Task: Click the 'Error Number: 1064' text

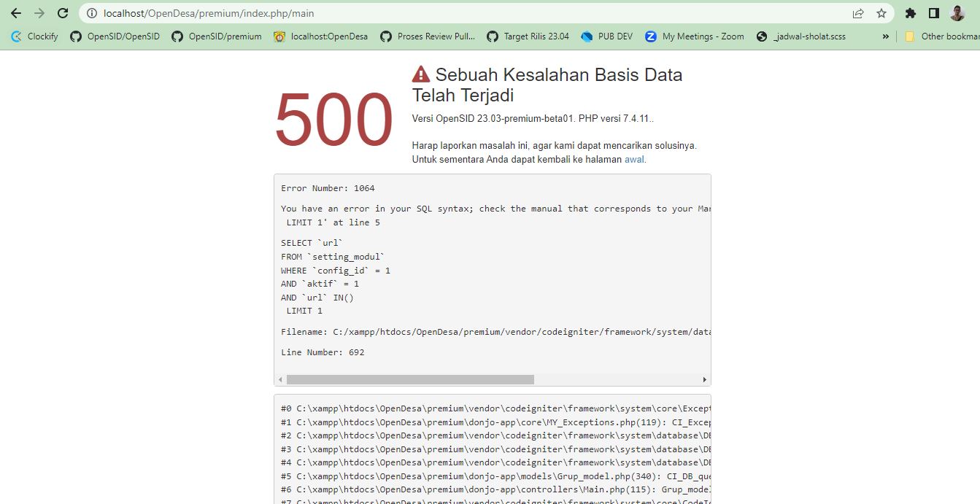Action: tap(328, 188)
